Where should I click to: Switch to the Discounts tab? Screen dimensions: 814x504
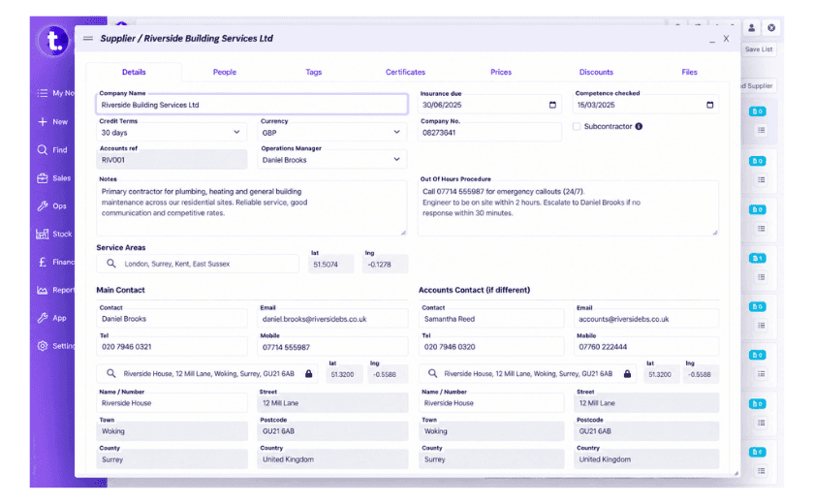click(597, 72)
